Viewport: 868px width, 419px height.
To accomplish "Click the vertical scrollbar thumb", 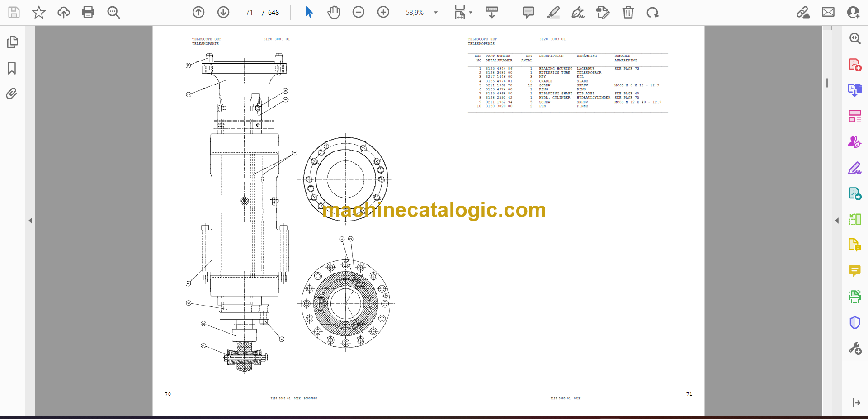I will (x=827, y=83).
